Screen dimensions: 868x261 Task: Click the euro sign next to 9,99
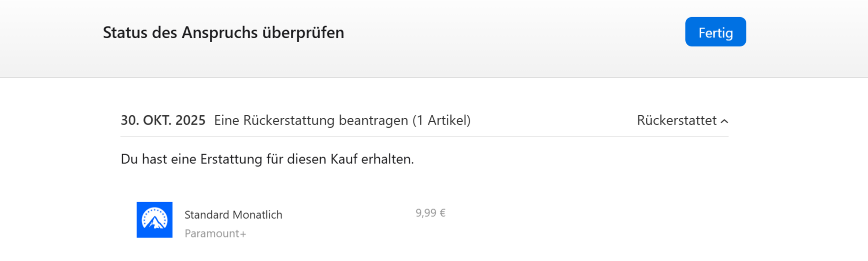point(442,213)
